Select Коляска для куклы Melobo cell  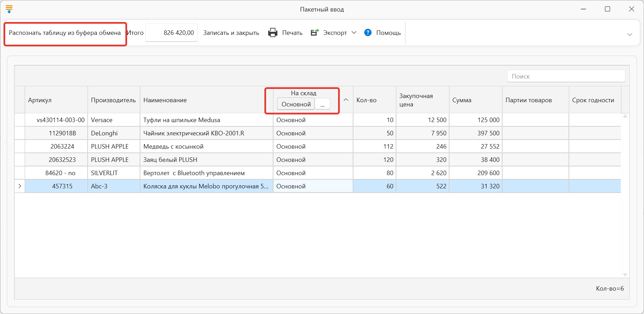pyautogui.click(x=206, y=186)
